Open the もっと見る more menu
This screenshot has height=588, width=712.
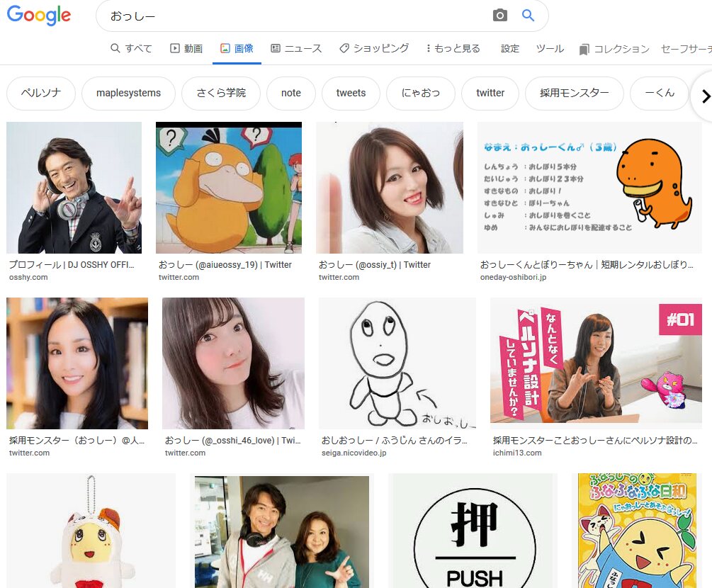[453, 48]
